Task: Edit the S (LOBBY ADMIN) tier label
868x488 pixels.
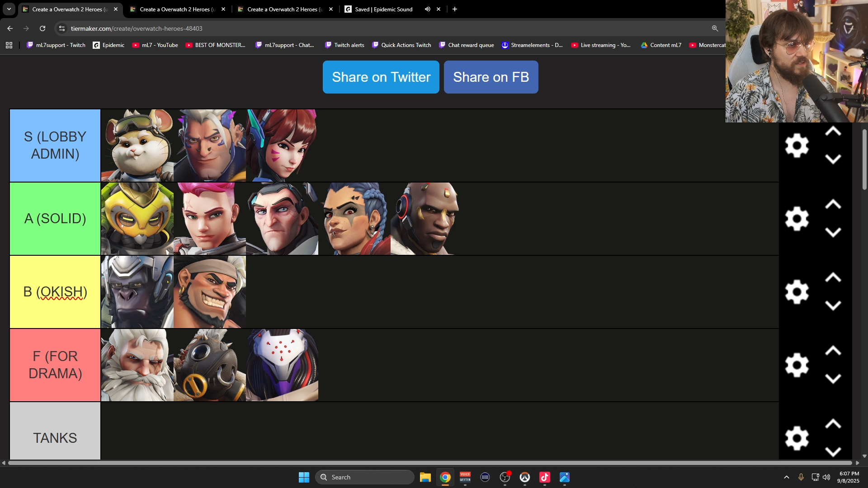Action: [55, 145]
